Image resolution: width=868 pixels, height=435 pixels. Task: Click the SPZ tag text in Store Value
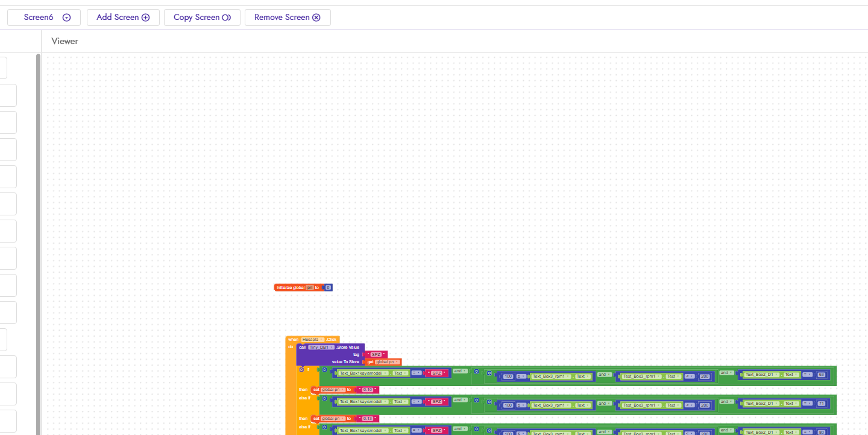click(x=376, y=355)
